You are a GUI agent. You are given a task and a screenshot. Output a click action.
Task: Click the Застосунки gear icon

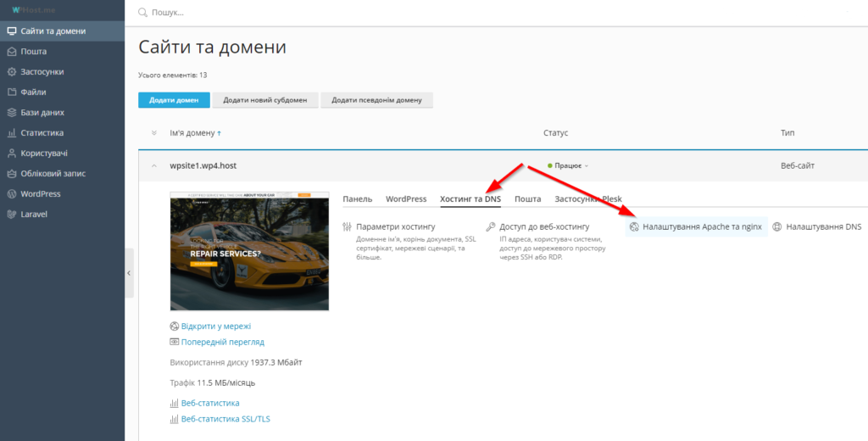[11, 72]
